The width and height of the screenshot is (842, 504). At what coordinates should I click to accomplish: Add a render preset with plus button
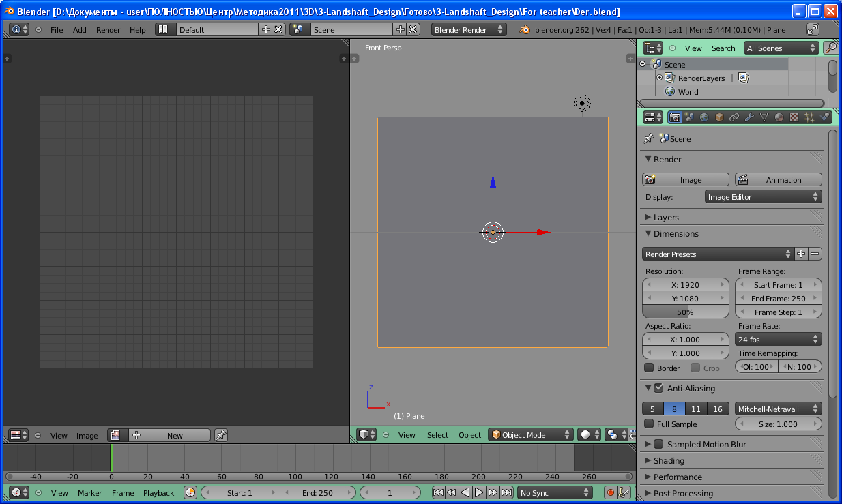pos(801,254)
